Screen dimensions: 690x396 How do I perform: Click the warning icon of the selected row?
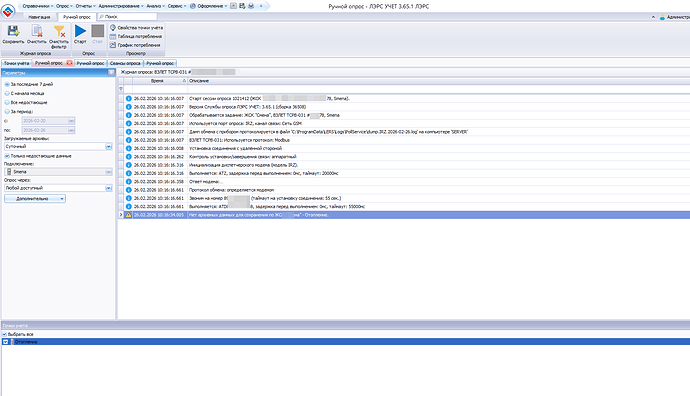coord(128,215)
